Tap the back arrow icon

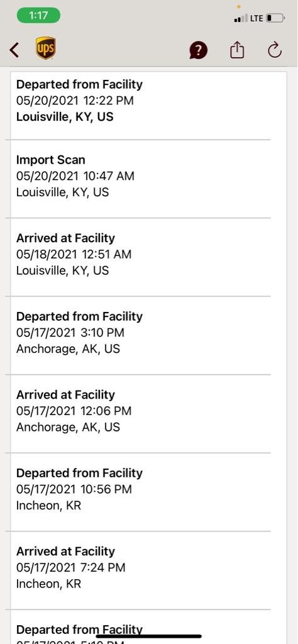tap(14, 50)
